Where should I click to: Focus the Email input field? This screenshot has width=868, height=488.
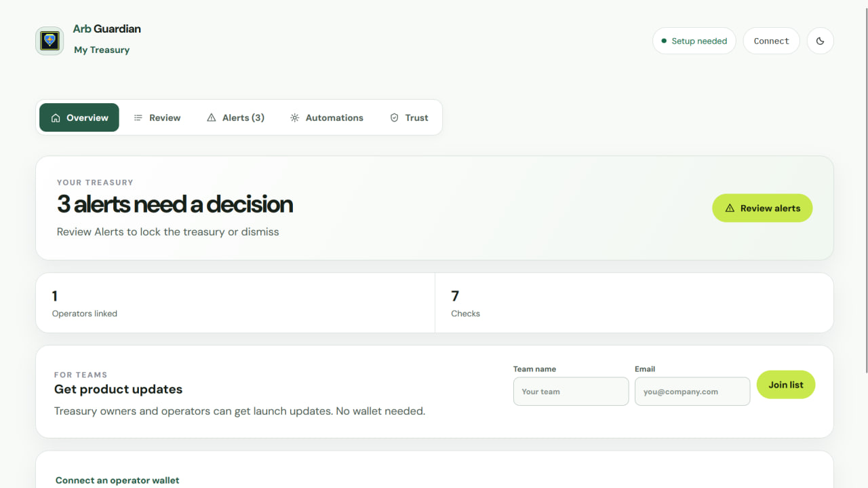tap(692, 392)
